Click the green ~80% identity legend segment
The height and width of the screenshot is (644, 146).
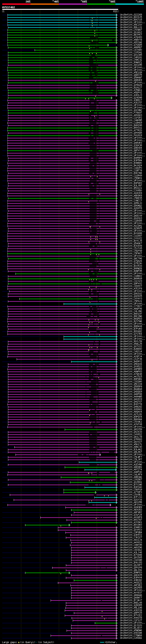[x=101, y=4]
